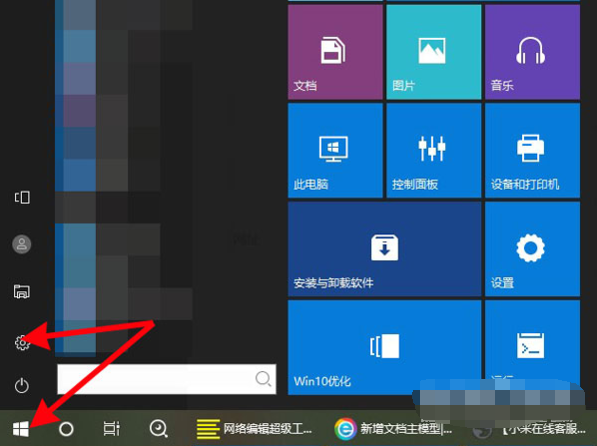The height and width of the screenshot is (446, 597).
Task: Open the 设置 settings tile
Action: 532,249
